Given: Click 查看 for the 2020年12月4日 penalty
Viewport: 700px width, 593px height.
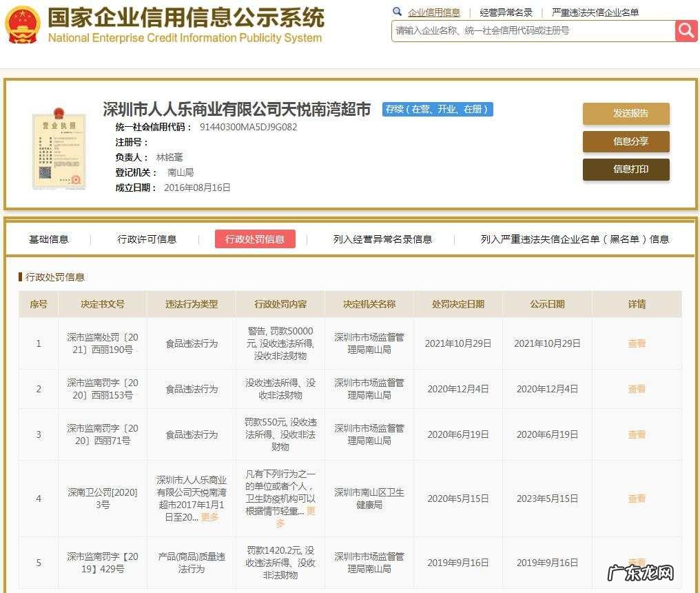Looking at the screenshot, I should 636,389.
